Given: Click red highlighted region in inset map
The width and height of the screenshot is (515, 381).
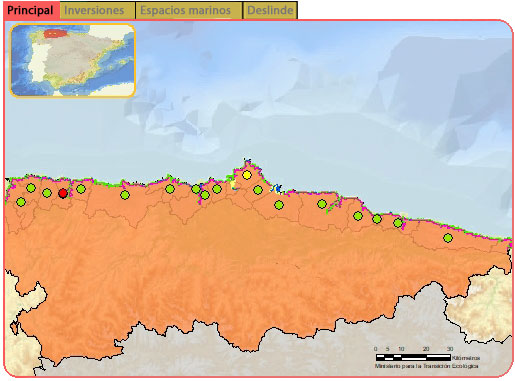Looking at the screenshot, I should (x=55, y=33).
